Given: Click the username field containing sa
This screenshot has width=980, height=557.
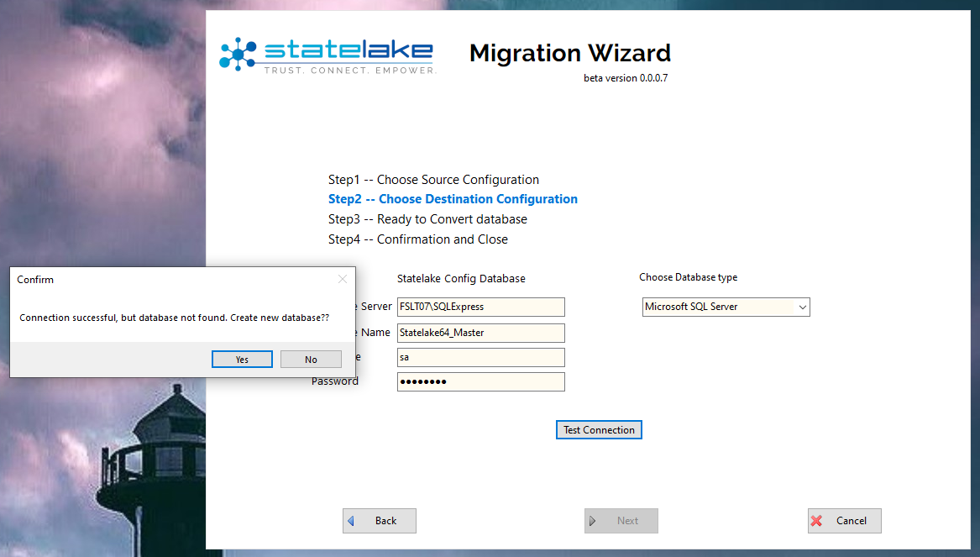Looking at the screenshot, I should [x=480, y=358].
